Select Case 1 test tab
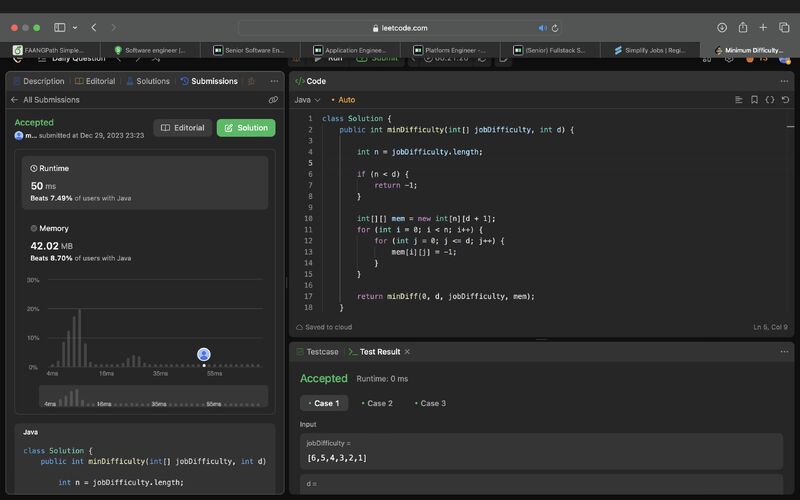The image size is (800, 500). 324,403
